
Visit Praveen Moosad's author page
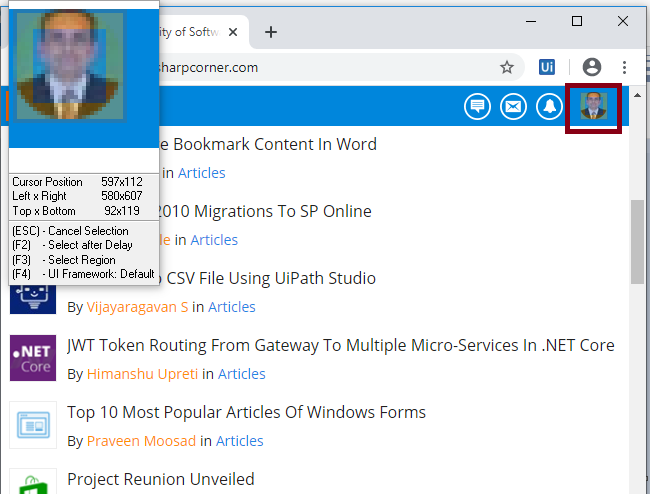[141, 441]
